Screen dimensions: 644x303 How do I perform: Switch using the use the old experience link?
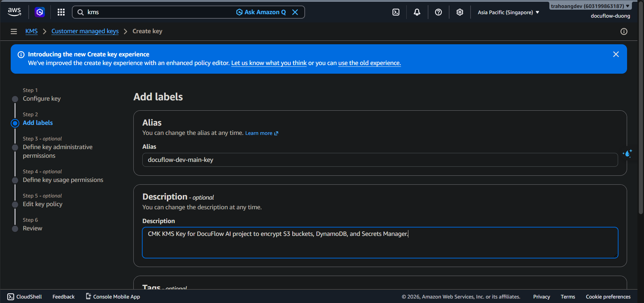369,63
